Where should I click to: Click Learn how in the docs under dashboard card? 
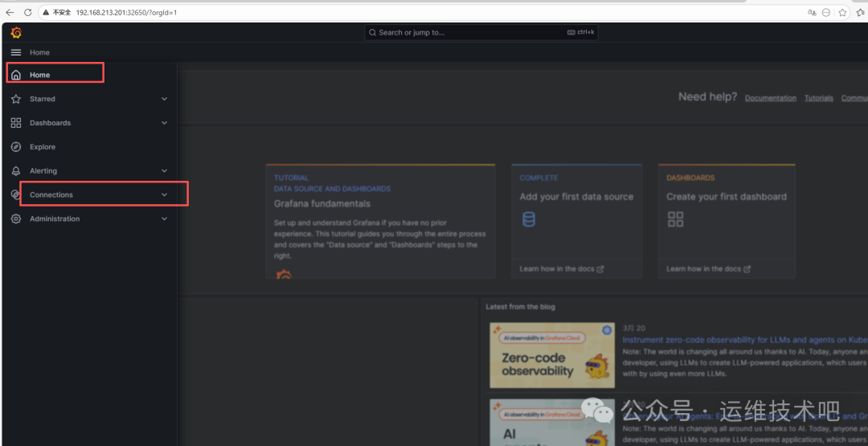click(x=709, y=269)
